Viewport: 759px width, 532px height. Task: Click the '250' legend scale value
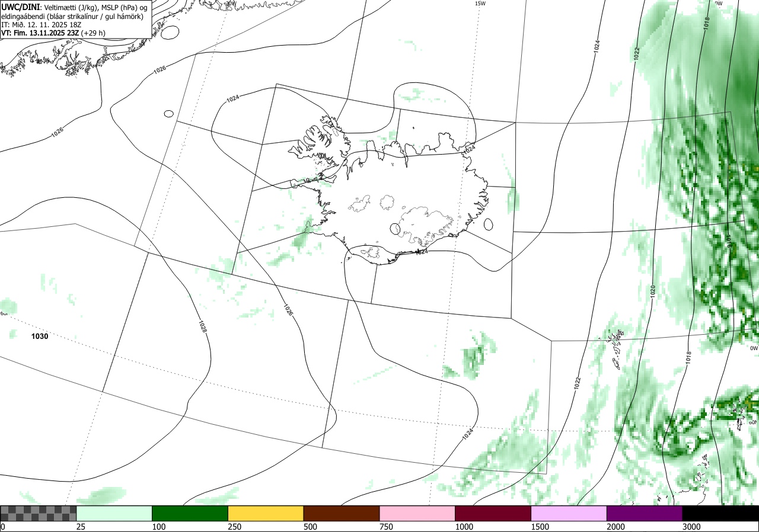(234, 527)
